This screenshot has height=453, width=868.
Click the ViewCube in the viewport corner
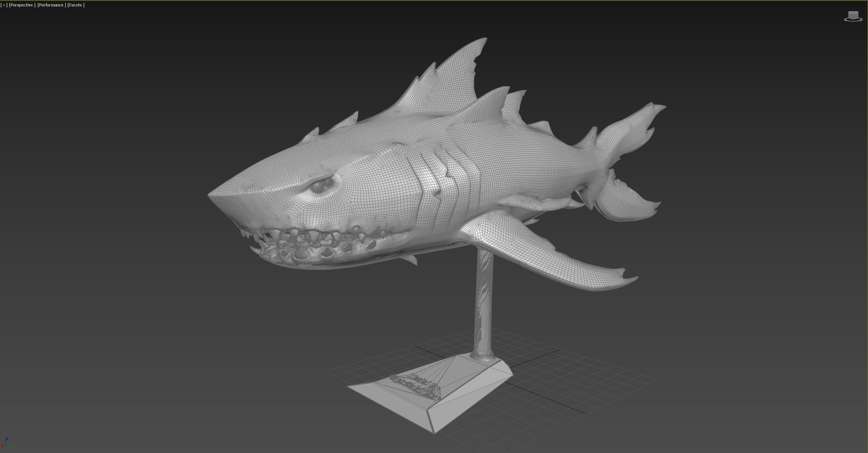tap(853, 16)
